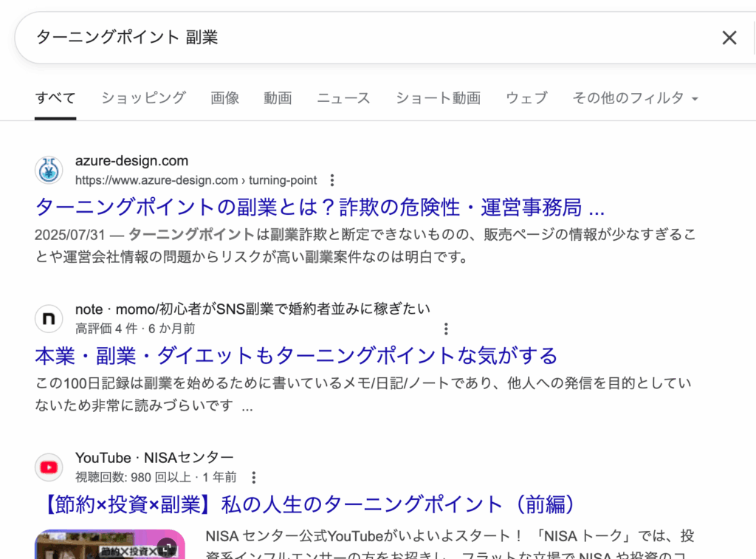Image resolution: width=756 pixels, height=559 pixels.
Task: Open more options for the YouTube result
Action: point(254,478)
